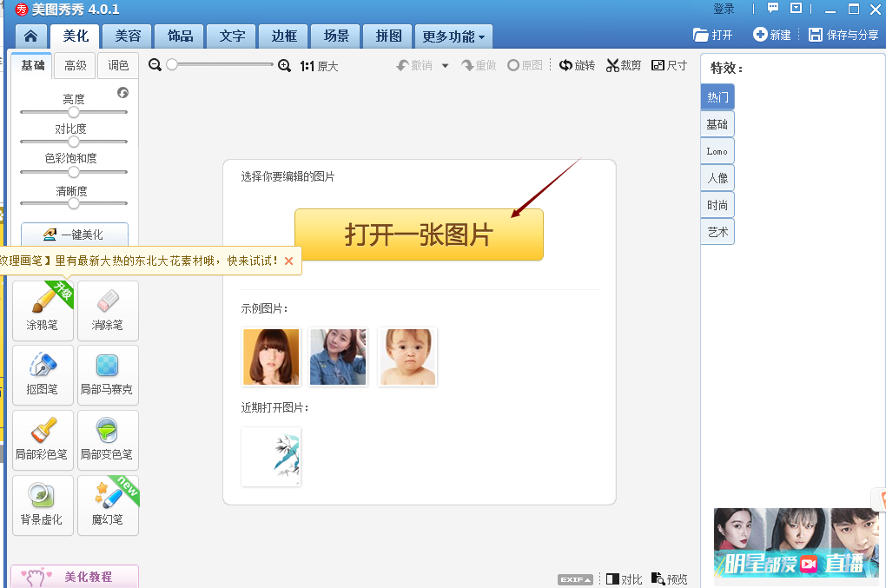
Task: Click the zoom in magnifier icon
Action: click(285, 66)
